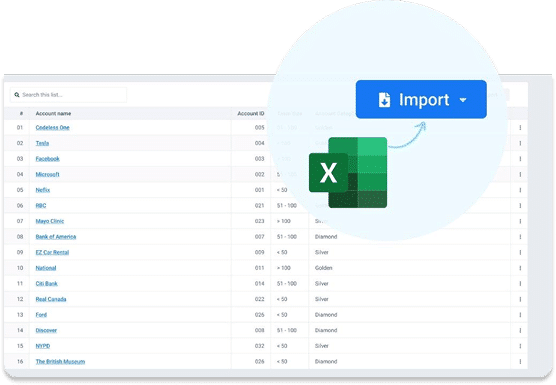Open the Facebook account link
The image size is (556, 385).
coord(48,159)
